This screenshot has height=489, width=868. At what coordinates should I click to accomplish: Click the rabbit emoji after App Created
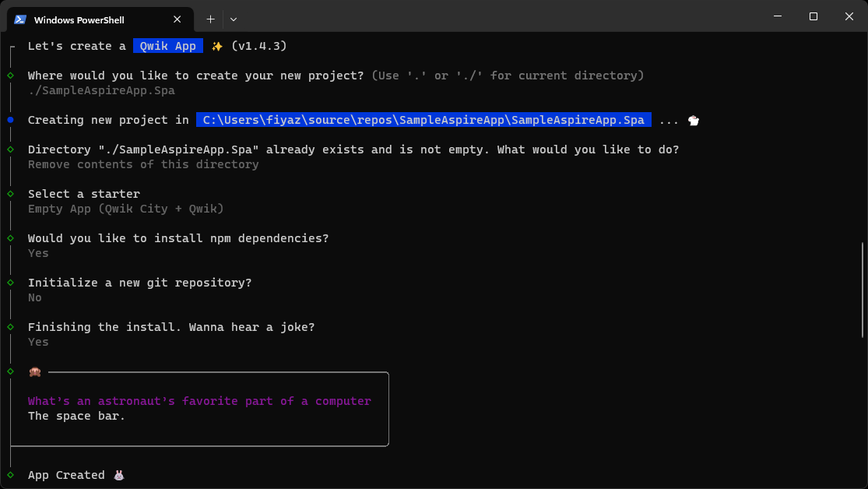point(119,475)
